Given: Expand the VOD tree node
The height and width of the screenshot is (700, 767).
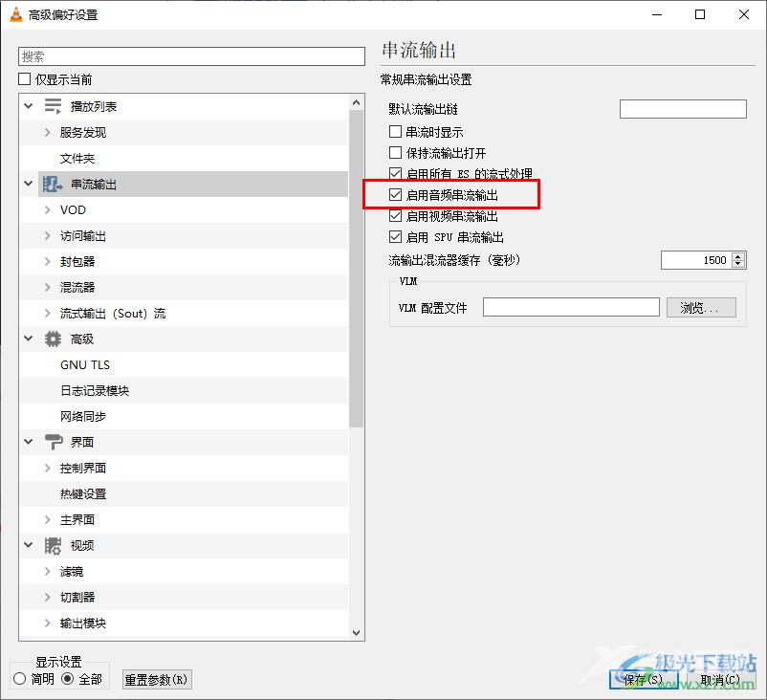Looking at the screenshot, I should (48, 209).
